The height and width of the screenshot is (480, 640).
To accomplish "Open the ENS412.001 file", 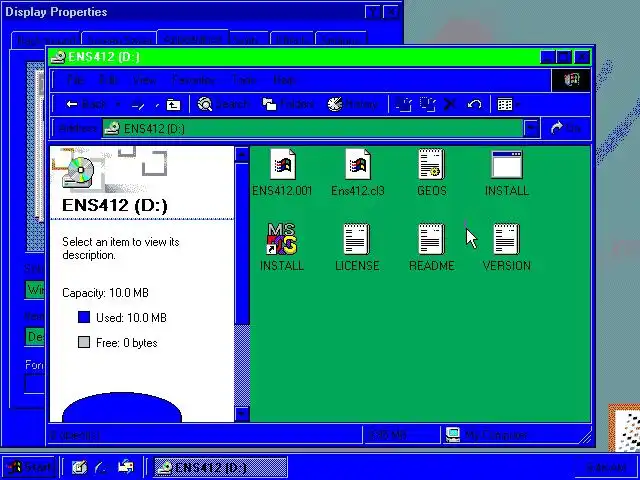I will [x=282, y=172].
